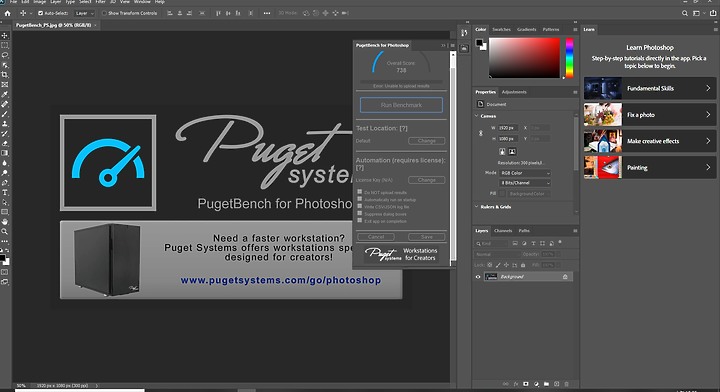Select the Horizontal Type tool

coord(5,192)
